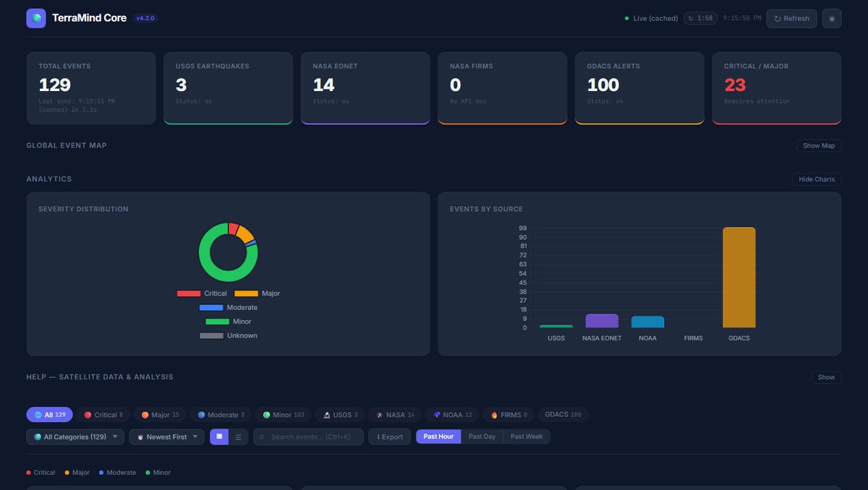Screen dimensions: 868x490
Task: Click the NOAA blue bar in the chart
Action: [x=647, y=322]
